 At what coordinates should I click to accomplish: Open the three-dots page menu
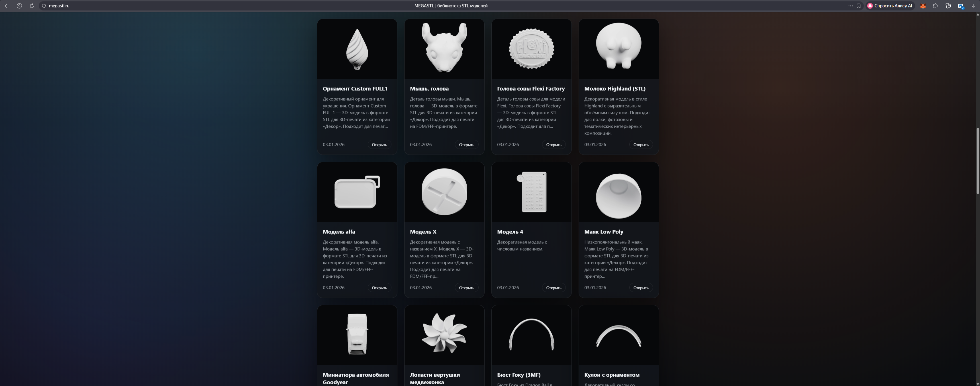(x=850, y=6)
